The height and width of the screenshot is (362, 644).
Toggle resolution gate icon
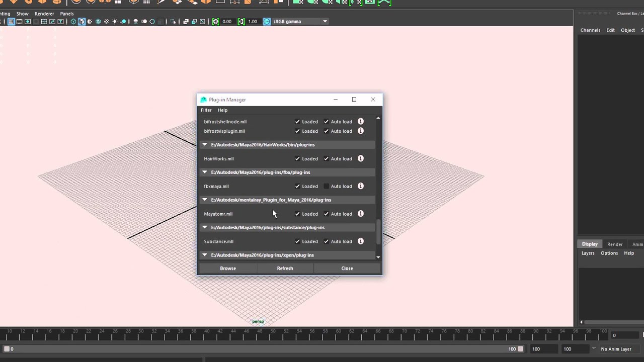tap(28, 22)
